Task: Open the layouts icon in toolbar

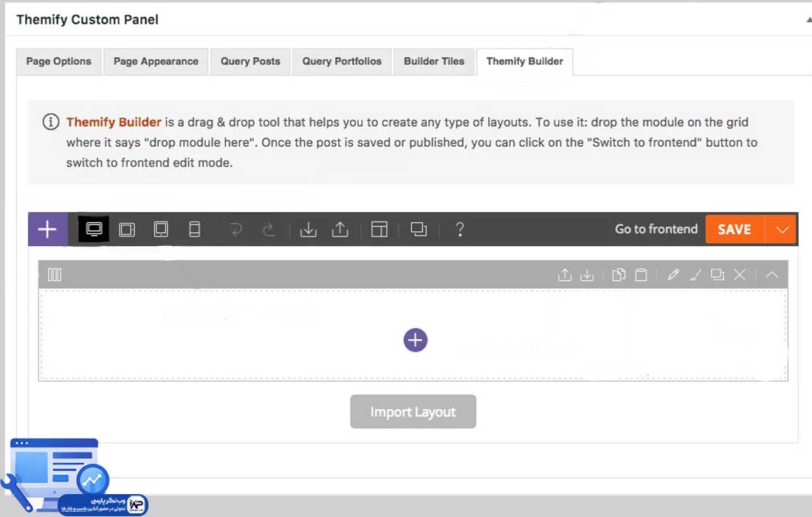Action: coord(379,229)
